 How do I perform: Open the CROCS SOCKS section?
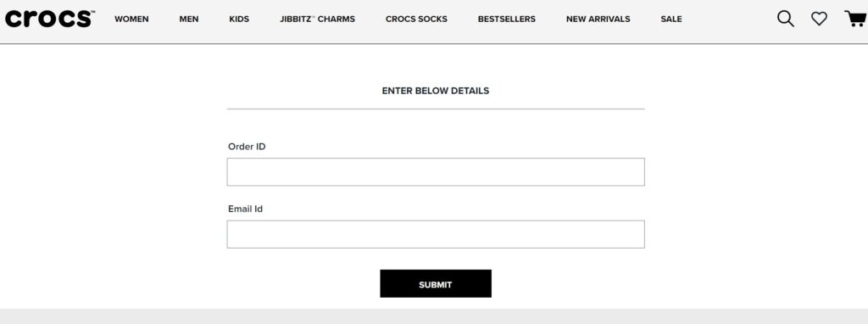click(416, 19)
